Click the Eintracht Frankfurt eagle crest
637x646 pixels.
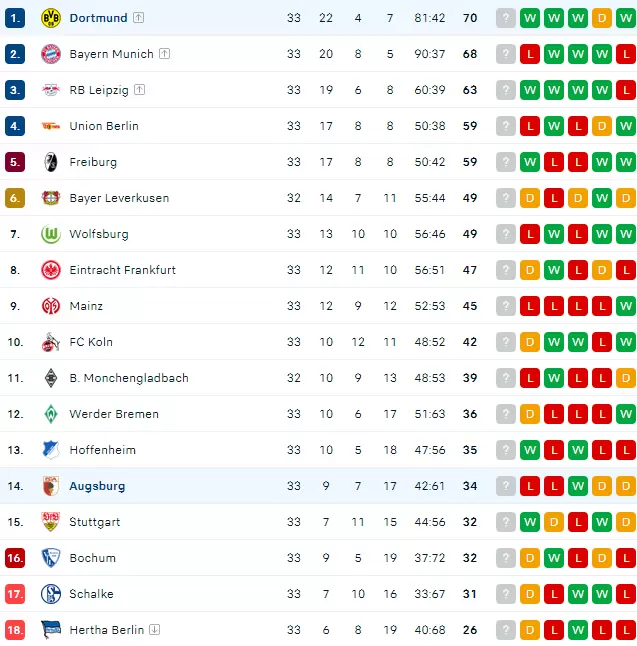51,270
